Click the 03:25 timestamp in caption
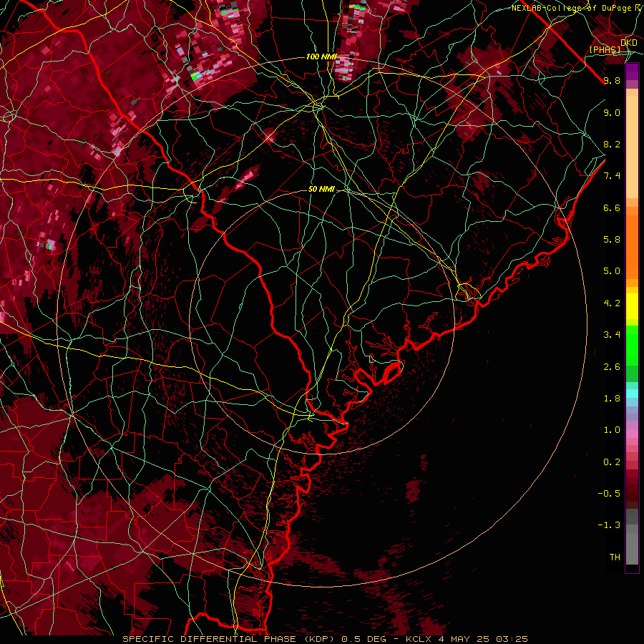The image size is (644, 644). tap(512, 639)
